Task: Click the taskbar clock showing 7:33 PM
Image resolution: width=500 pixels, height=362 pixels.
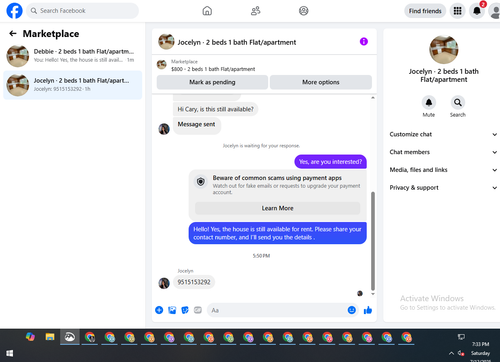Action: (480, 344)
